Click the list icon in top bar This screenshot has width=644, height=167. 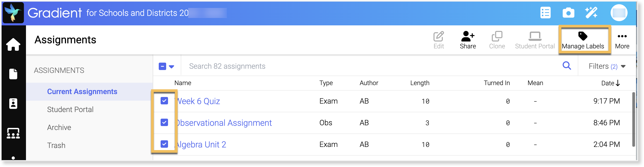click(545, 13)
